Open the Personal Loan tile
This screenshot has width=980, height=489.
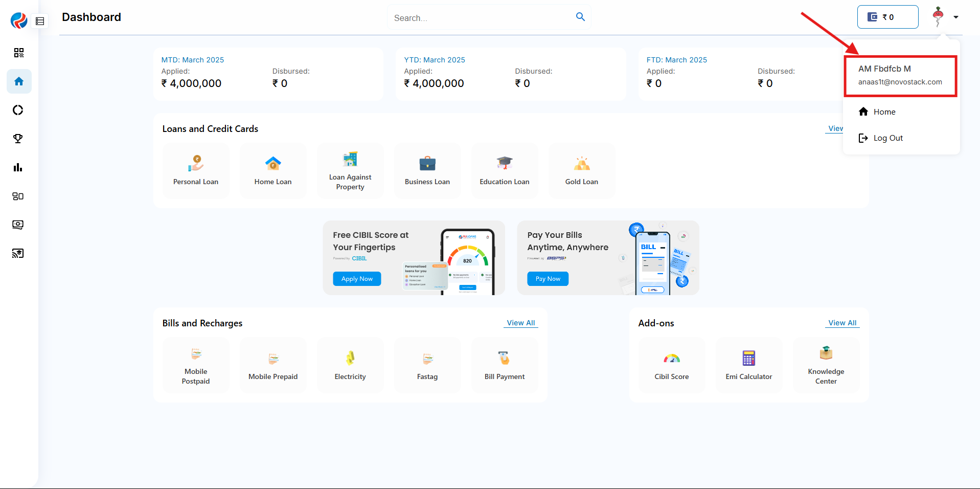coord(196,171)
